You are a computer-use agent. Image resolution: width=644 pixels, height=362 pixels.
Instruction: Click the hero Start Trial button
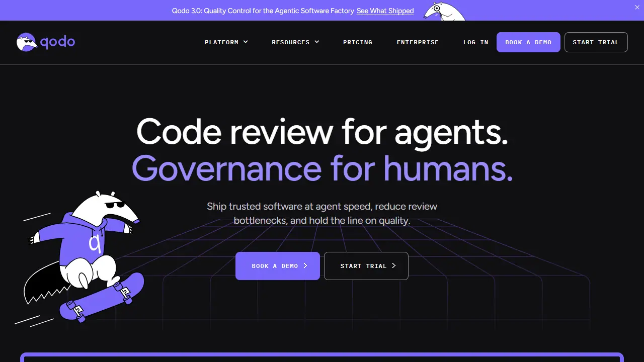click(366, 266)
